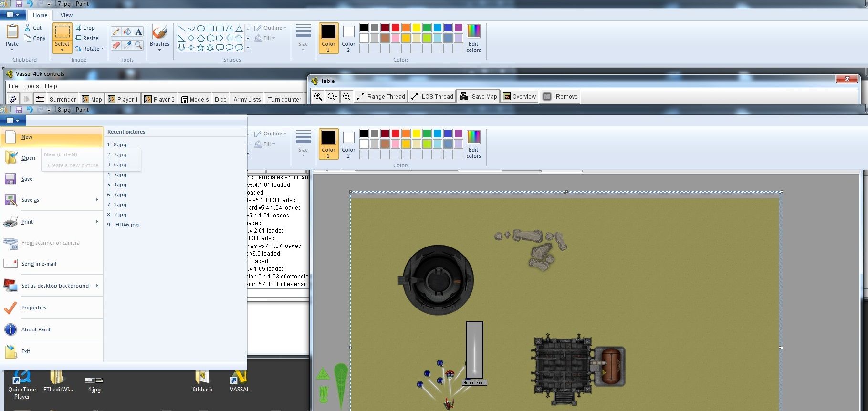Screen dimensions: 868x411
Task: Open Edit colors in the 8.jpg Paint ribbon
Action: coord(473,144)
